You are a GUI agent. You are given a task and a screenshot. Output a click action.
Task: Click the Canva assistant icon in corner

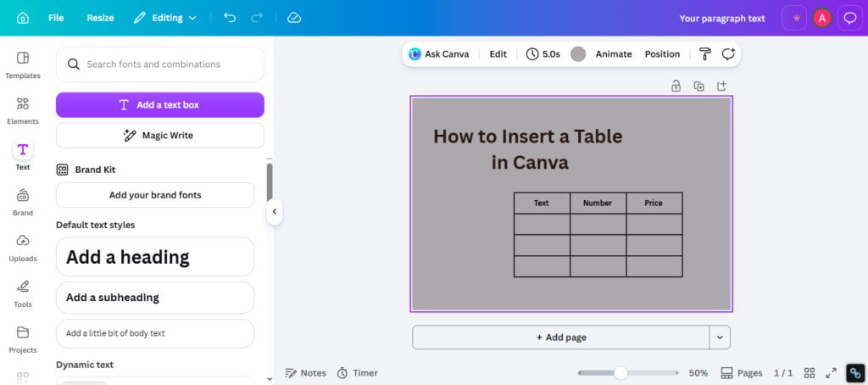pyautogui.click(x=855, y=373)
